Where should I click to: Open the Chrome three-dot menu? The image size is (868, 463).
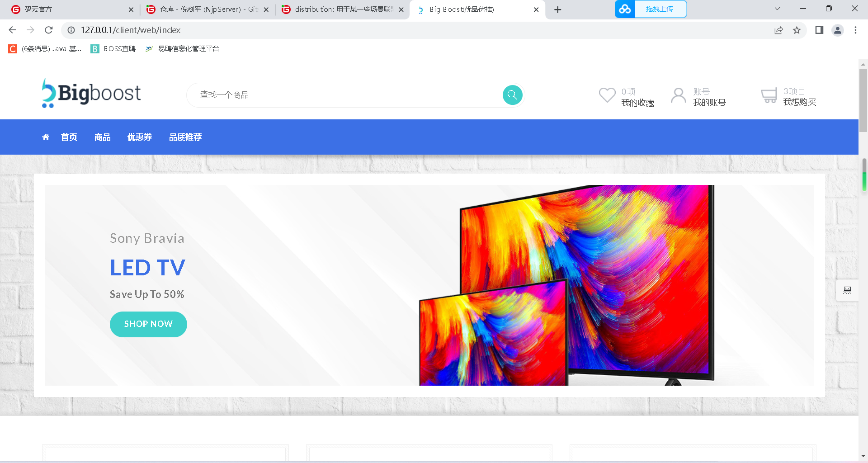pos(855,30)
